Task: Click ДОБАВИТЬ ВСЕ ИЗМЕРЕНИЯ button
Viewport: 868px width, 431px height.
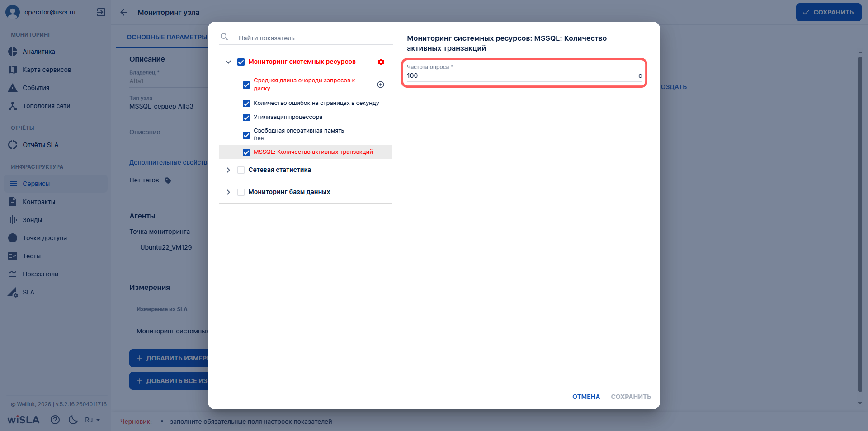Action: point(170,381)
